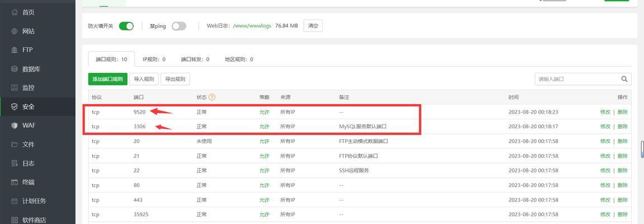Click 修改 for port 3306
Viewport: 644px width, 224px height.
605,127
